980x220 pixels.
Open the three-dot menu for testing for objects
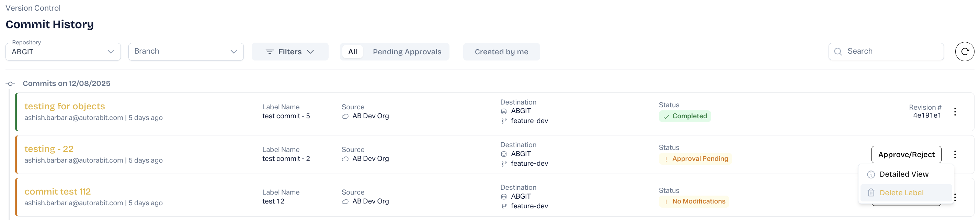click(955, 112)
